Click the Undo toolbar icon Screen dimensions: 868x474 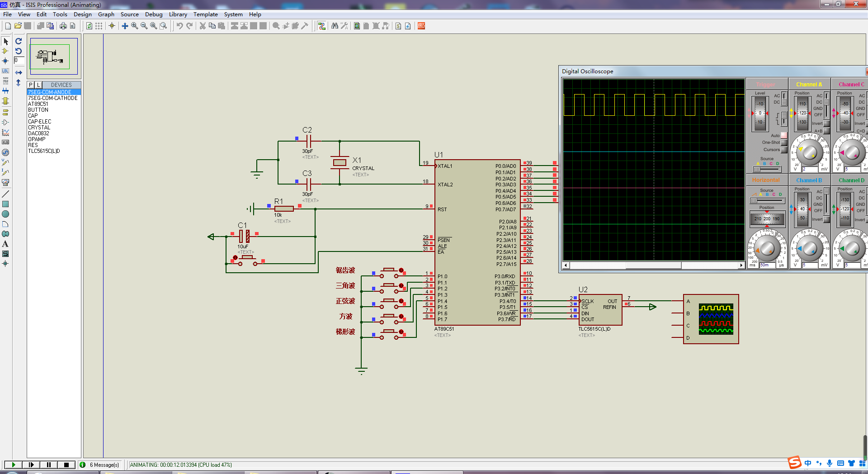[180, 26]
